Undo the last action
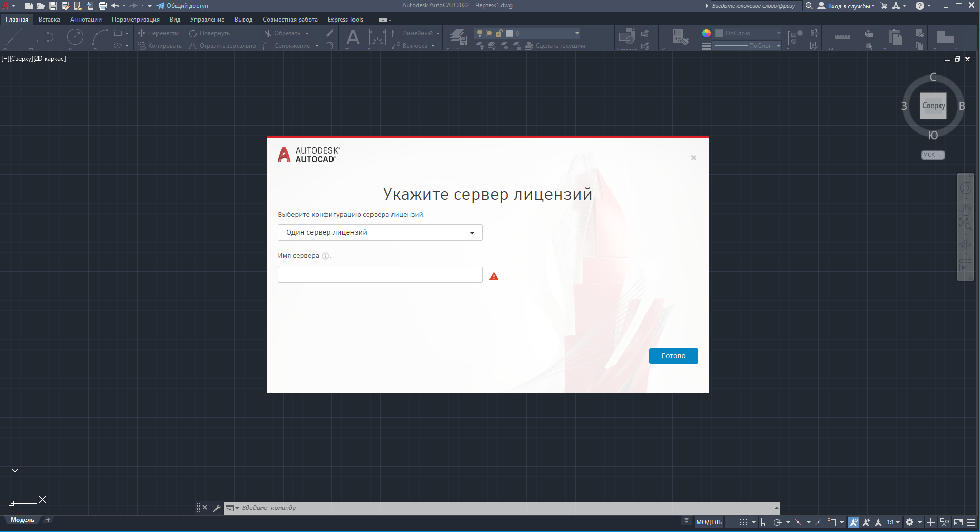Image resolution: width=980 pixels, height=532 pixels. click(x=115, y=6)
